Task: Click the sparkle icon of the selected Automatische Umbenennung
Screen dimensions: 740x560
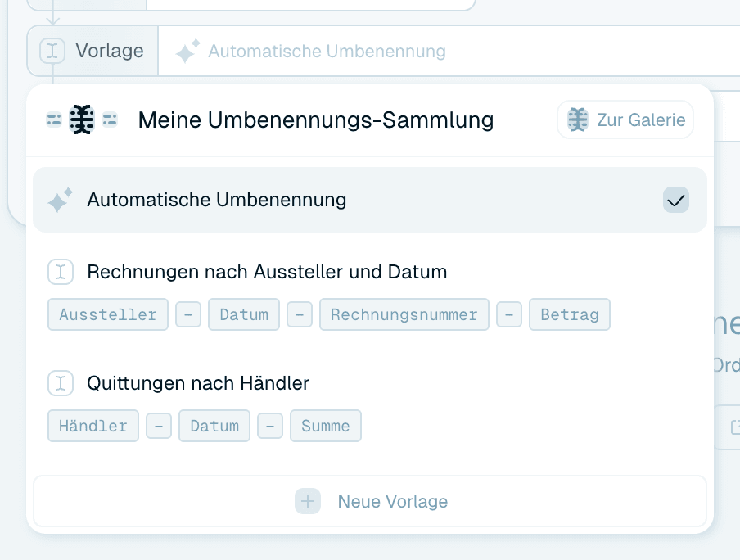Action: (x=61, y=200)
